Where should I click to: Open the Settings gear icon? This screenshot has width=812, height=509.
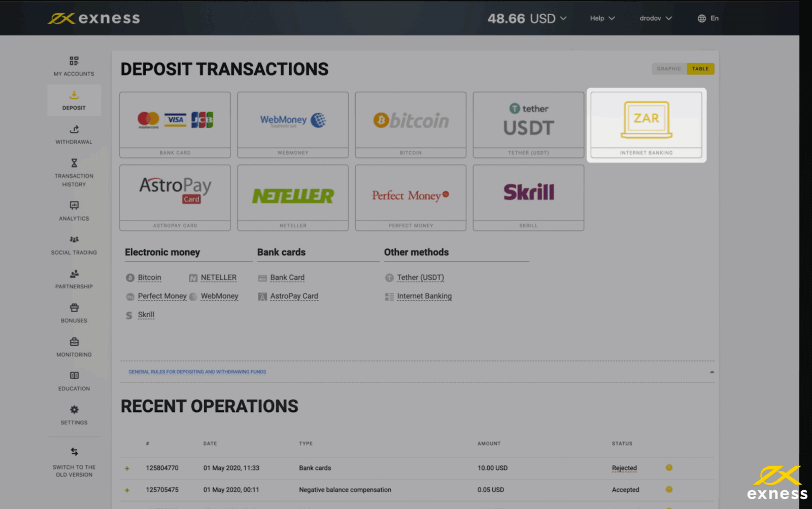coord(74,410)
